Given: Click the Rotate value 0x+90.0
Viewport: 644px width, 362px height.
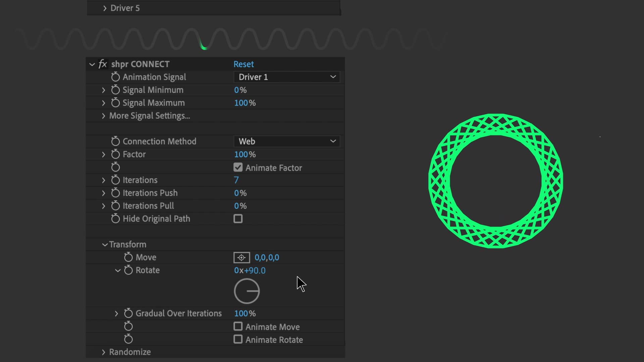Looking at the screenshot, I should pos(250,270).
